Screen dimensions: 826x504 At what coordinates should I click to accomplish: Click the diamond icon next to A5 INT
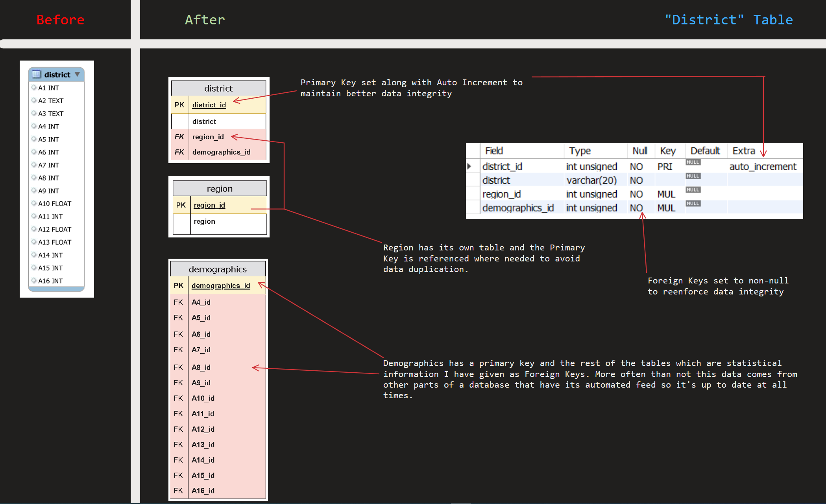pos(34,139)
